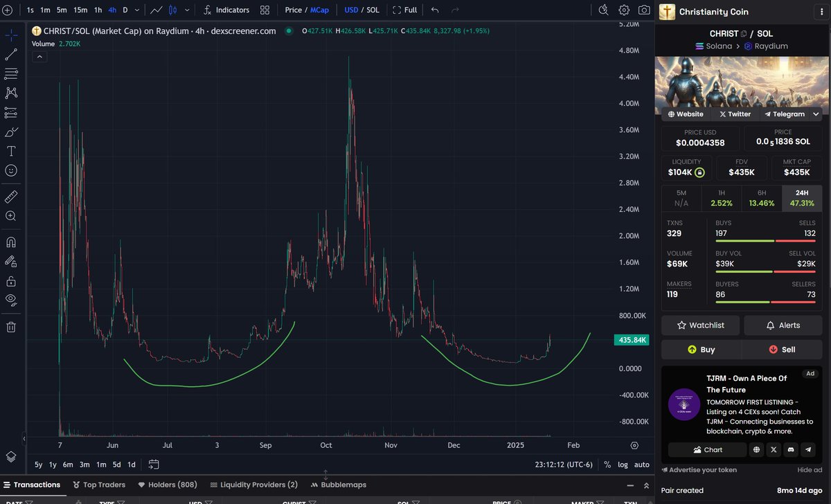Open the object tree layers icon
Viewport: 831px width, 504px height.
coord(11,456)
